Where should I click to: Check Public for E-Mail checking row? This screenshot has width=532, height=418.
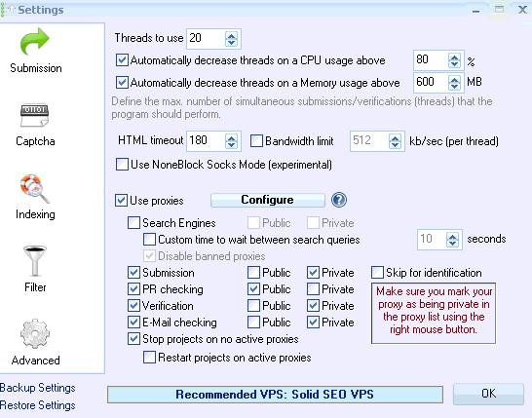pyautogui.click(x=253, y=322)
